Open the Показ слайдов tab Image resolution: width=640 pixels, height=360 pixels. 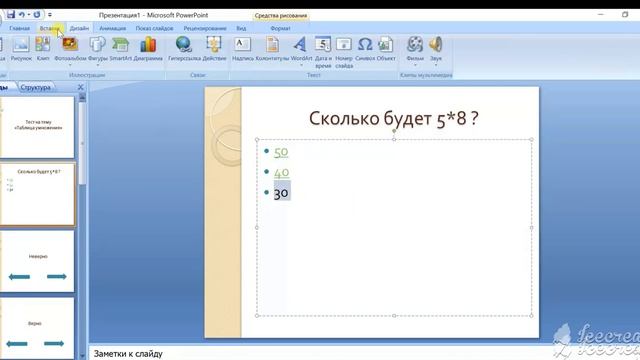coord(154,29)
